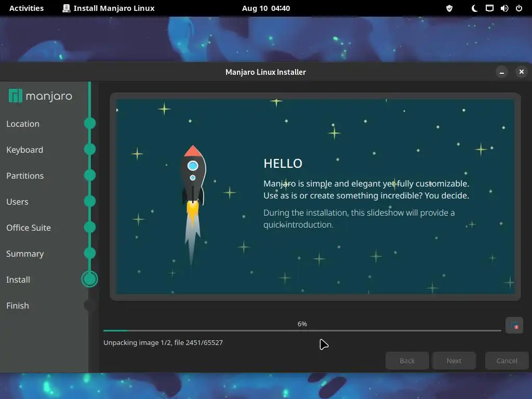Open the clock showing Aug 10 04:40

[x=266, y=8]
